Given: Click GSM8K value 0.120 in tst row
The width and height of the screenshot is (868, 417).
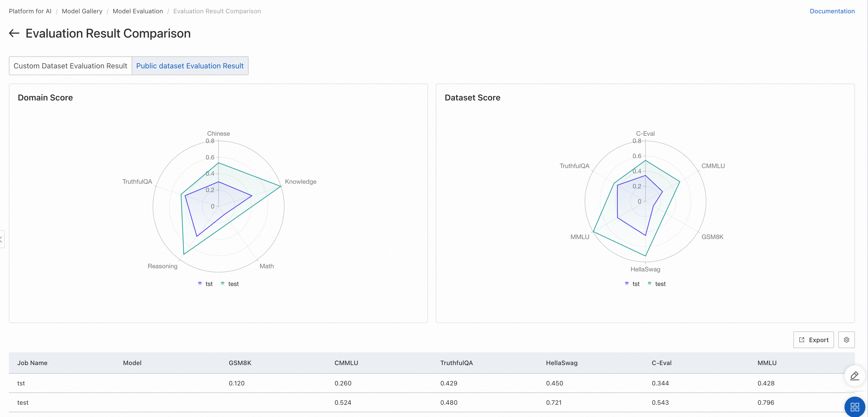Looking at the screenshot, I should pyautogui.click(x=237, y=383).
